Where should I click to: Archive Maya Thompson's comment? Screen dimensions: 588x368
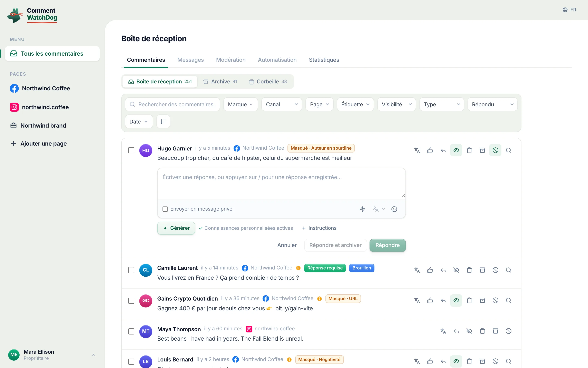coord(496,331)
